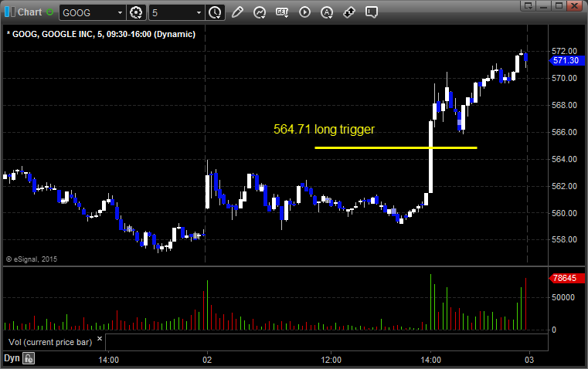
Task: Open the window options menu button
Action: click(x=529, y=5)
